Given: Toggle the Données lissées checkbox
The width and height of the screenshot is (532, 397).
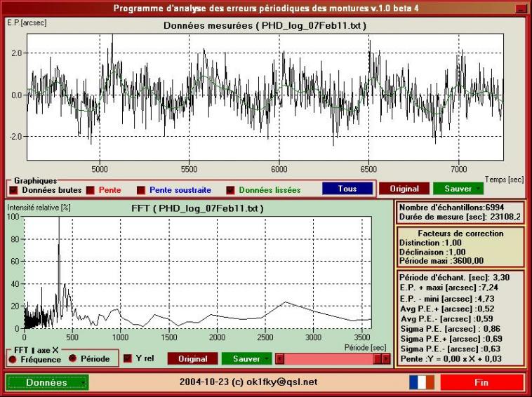Looking at the screenshot, I should 230,191.
